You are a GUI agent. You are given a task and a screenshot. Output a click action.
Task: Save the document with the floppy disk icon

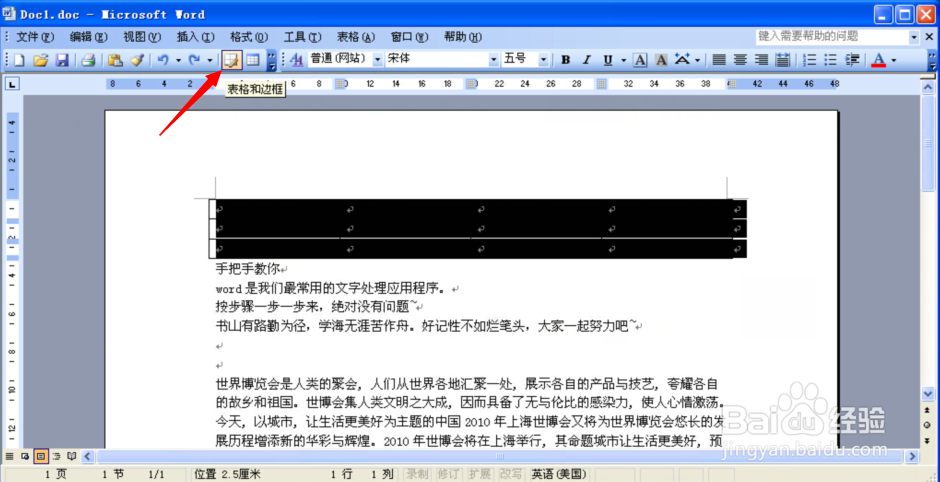click(62, 60)
